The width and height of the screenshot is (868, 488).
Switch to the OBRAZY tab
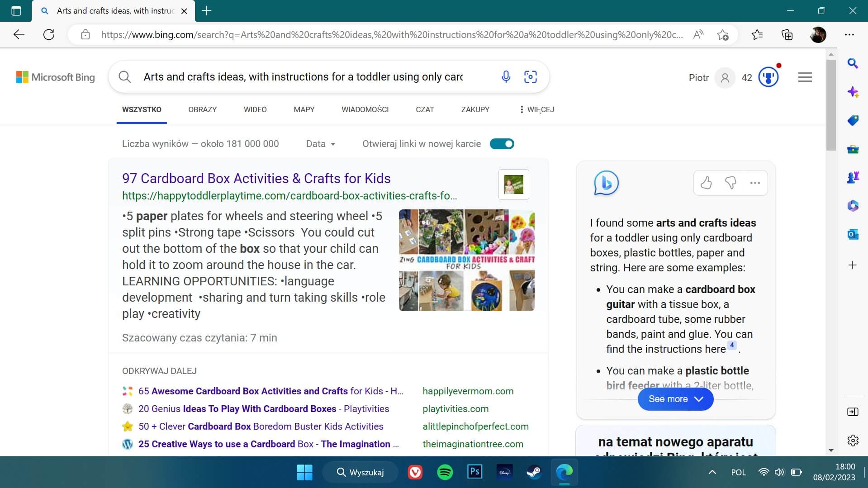[202, 109]
